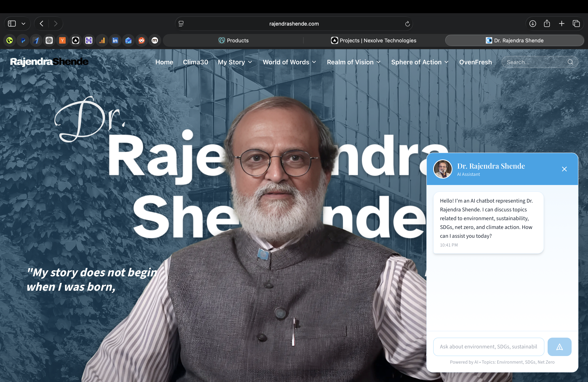Click the Share icon in the toolbar

click(547, 23)
